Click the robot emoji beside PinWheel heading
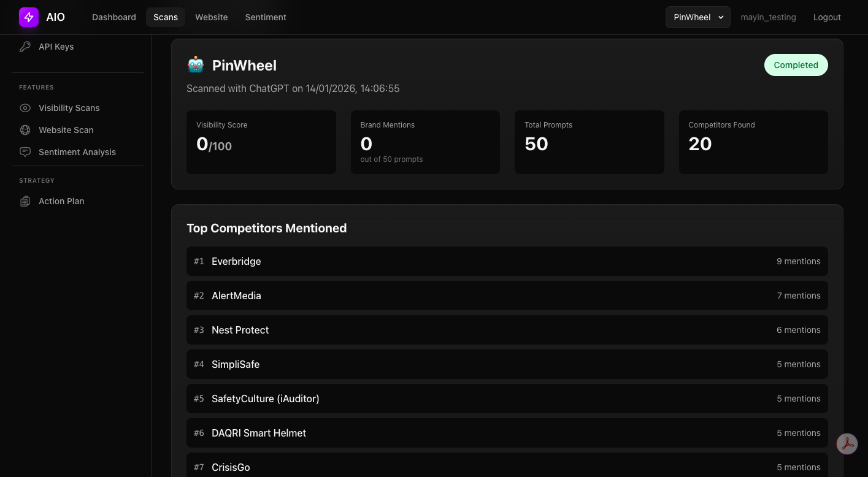The image size is (868, 477). tap(194, 64)
